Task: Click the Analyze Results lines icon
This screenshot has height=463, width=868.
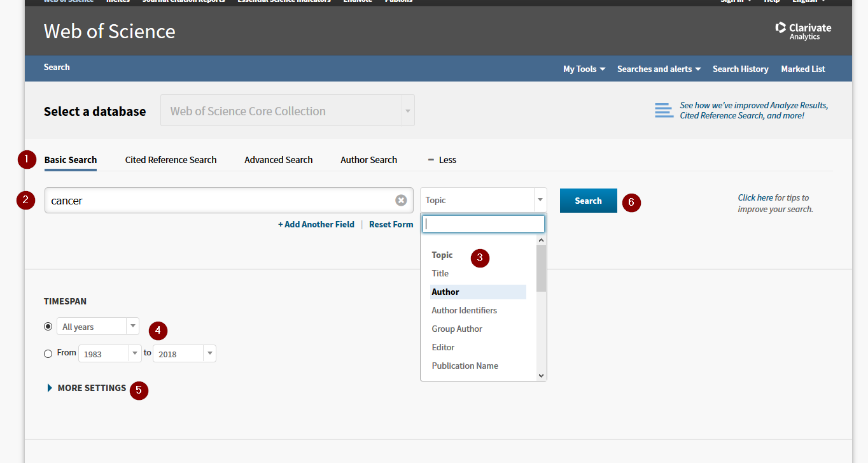Action: click(664, 110)
